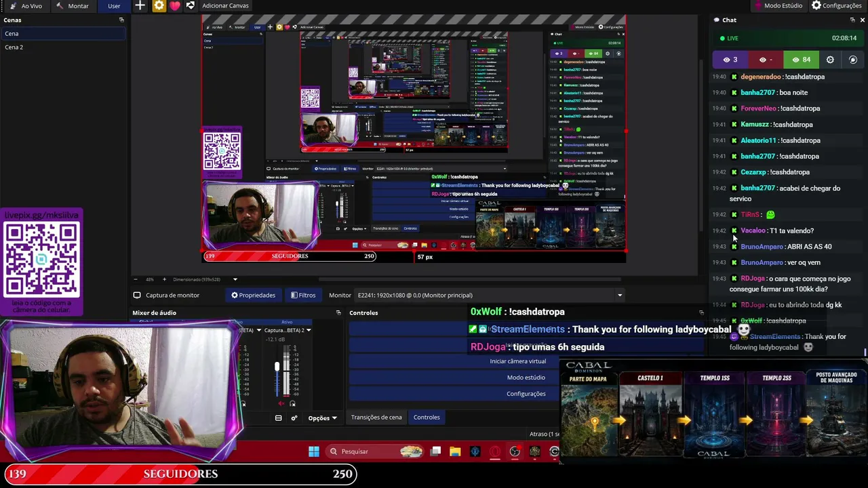Open mixer advanced audio gears icon
Viewport: 868px width, 488px height.
(294, 418)
